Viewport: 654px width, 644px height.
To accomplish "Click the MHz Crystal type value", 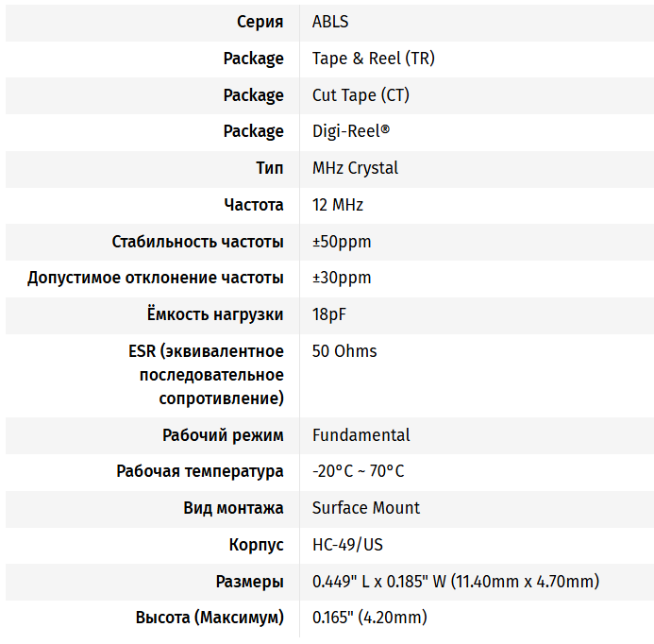I will 355,168.
